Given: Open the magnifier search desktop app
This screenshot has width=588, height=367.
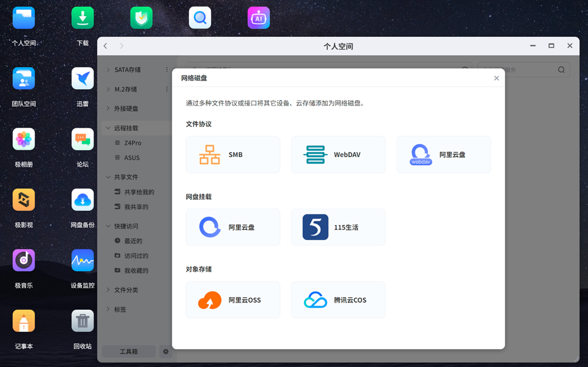Looking at the screenshot, I should point(200,18).
